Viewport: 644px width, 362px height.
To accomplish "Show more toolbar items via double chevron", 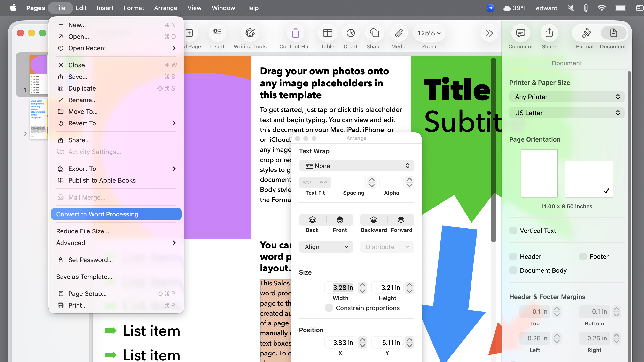I will 489,33.
